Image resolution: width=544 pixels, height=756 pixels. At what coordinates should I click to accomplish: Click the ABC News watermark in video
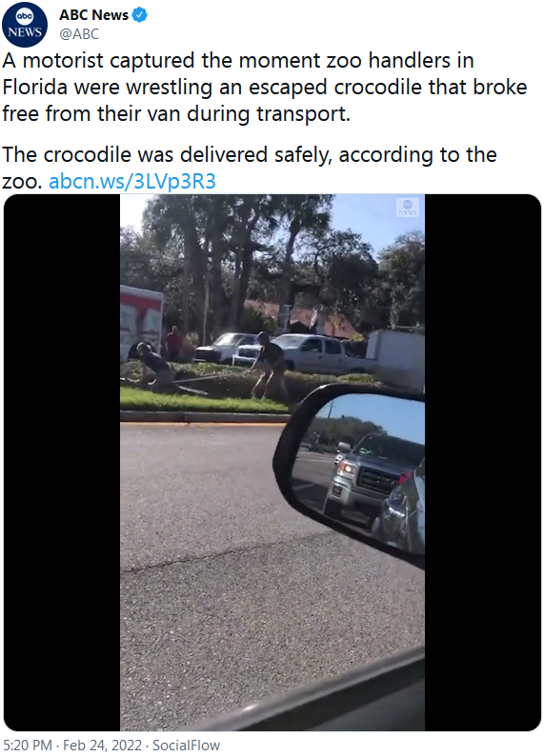(408, 208)
